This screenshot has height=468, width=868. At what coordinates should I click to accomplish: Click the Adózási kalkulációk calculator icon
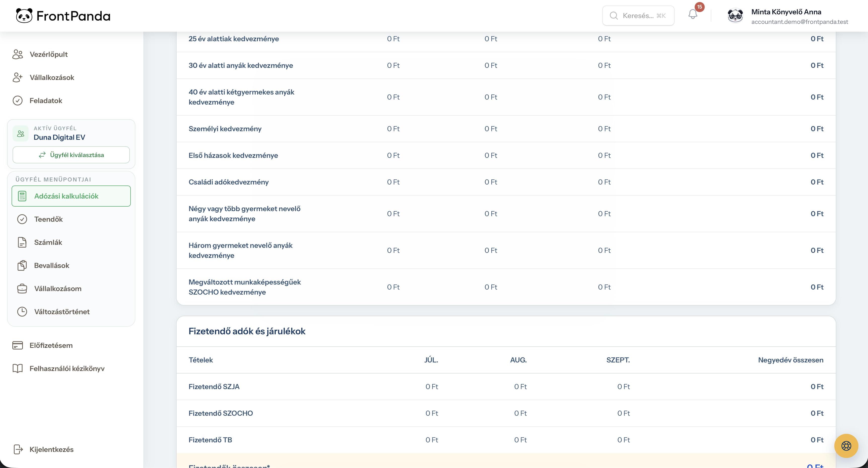(22, 196)
